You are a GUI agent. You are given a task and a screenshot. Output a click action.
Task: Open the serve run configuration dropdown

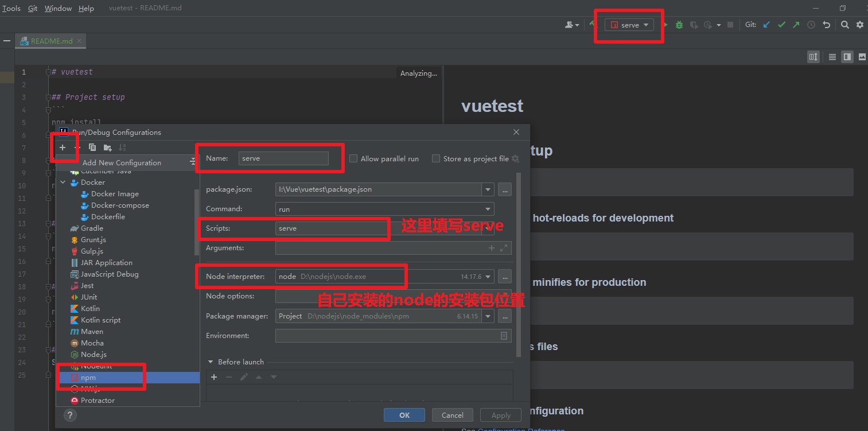pyautogui.click(x=629, y=25)
